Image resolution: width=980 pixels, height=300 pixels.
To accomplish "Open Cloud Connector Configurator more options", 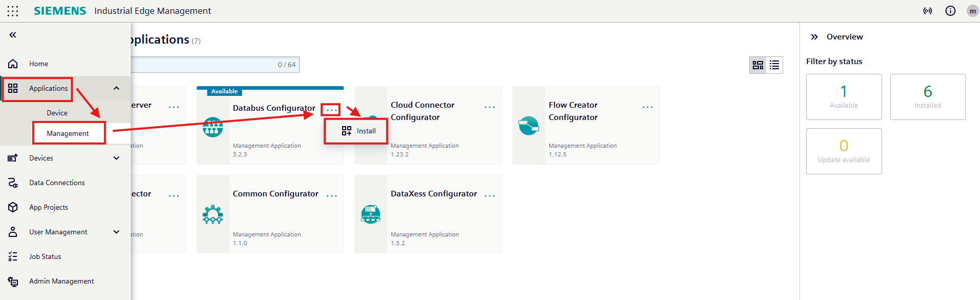I will [x=490, y=107].
